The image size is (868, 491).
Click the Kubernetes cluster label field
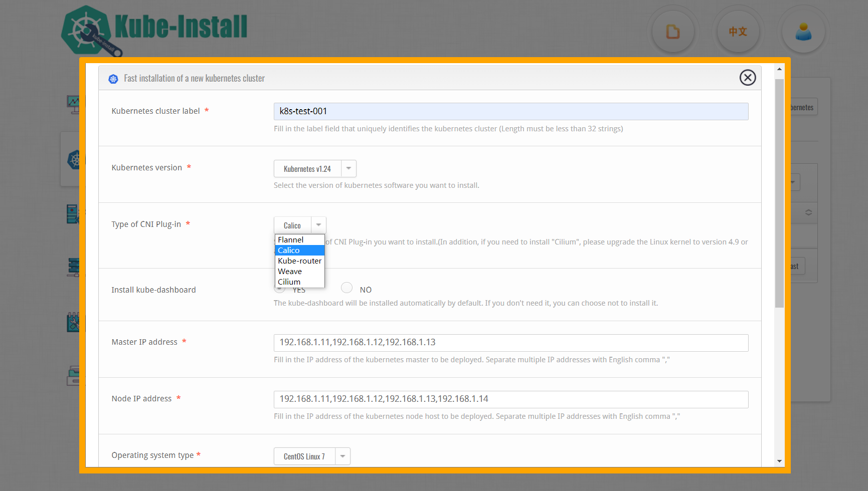[x=511, y=111]
